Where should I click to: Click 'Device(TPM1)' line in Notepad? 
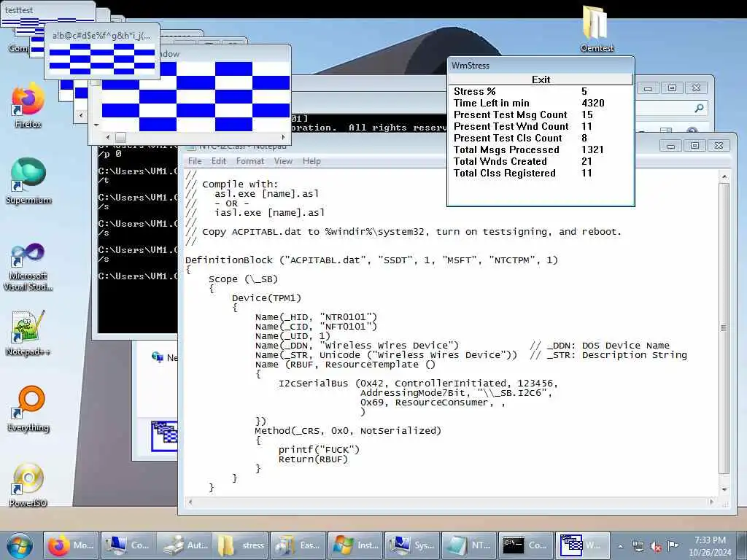point(266,298)
